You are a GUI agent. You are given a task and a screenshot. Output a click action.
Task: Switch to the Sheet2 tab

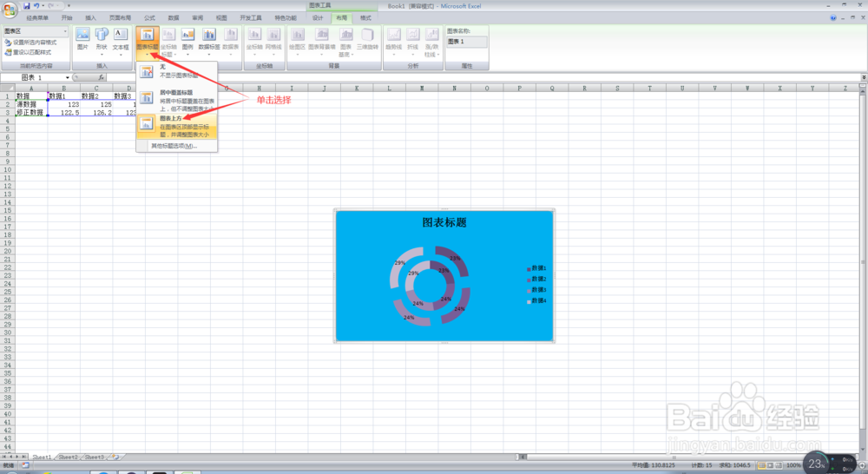[x=68, y=458]
